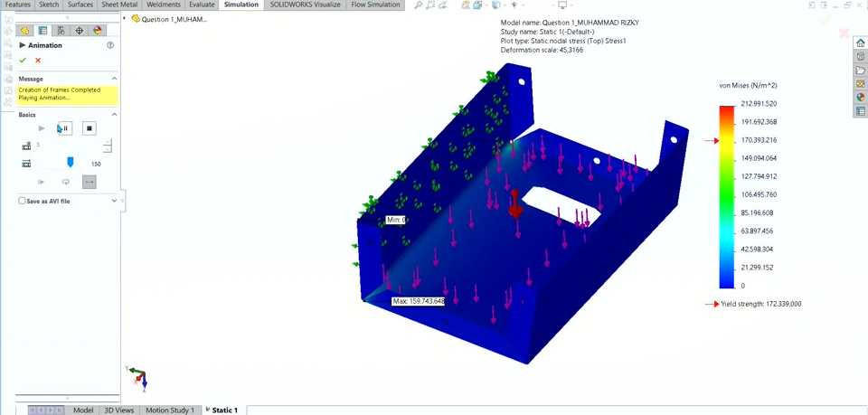Open the DimXpertManager crosshair tab

point(80,31)
